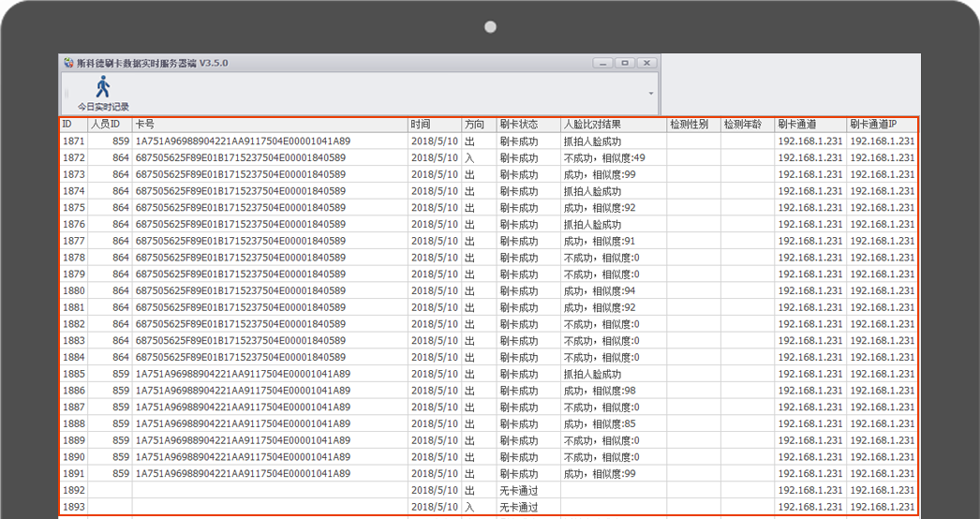The height and width of the screenshot is (519, 980).
Task: Select the row with ID 1872
Action: pos(489,157)
